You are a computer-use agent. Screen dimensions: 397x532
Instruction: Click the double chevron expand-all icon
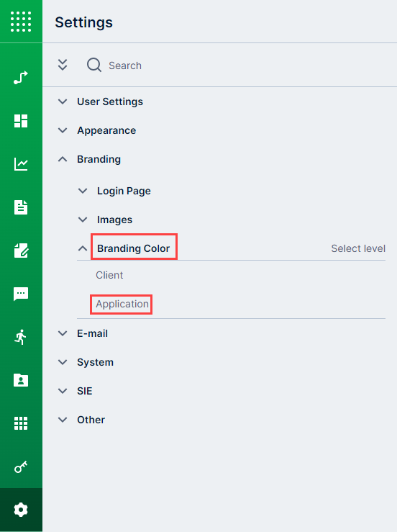(x=63, y=65)
